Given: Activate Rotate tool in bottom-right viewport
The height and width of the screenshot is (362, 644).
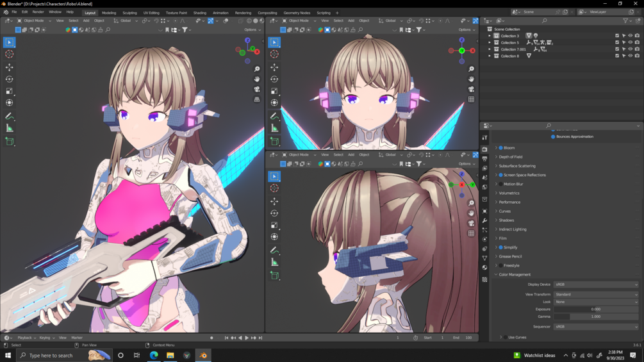Looking at the screenshot, I should (274, 213).
